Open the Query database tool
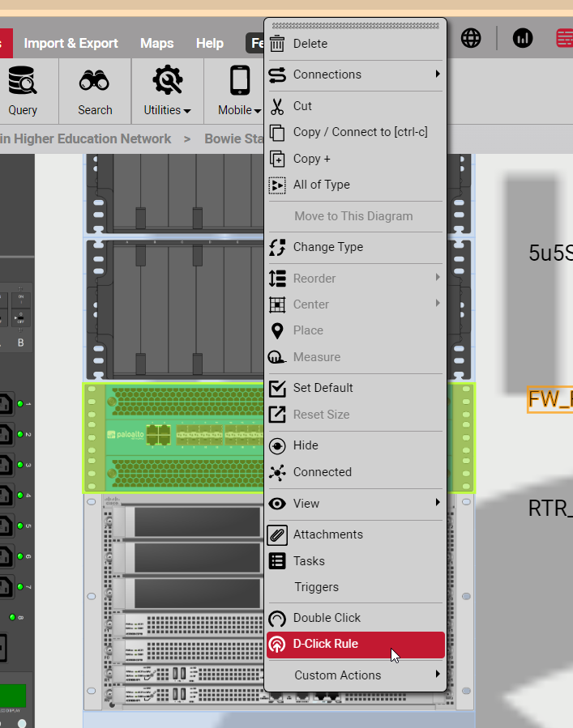 (23, 91)
